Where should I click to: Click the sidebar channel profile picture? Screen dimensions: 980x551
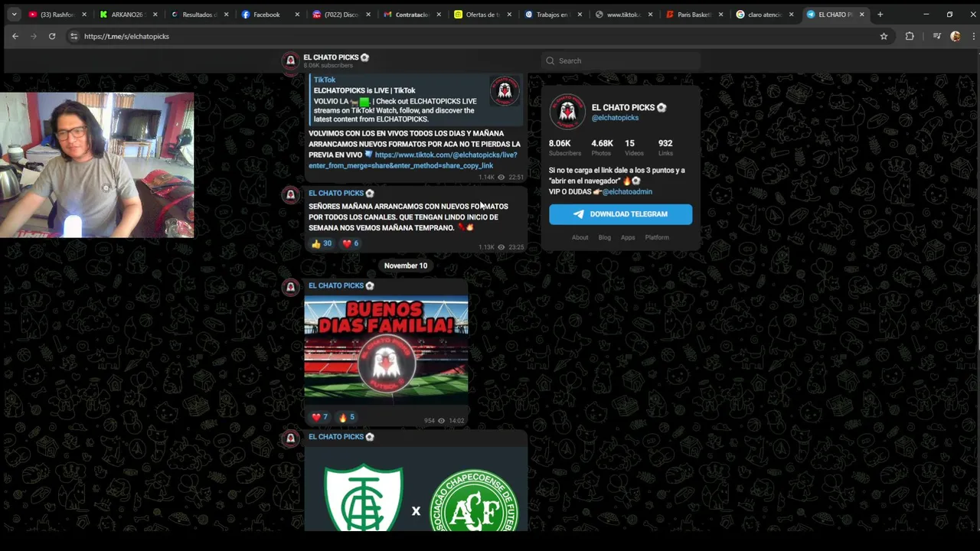[567, 112]
